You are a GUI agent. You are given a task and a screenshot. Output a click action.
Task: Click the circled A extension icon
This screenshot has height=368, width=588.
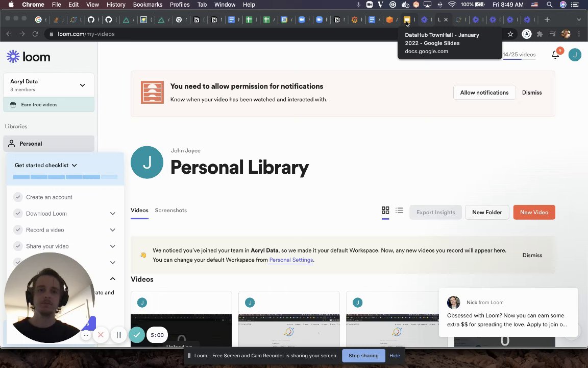pos(527,34)
